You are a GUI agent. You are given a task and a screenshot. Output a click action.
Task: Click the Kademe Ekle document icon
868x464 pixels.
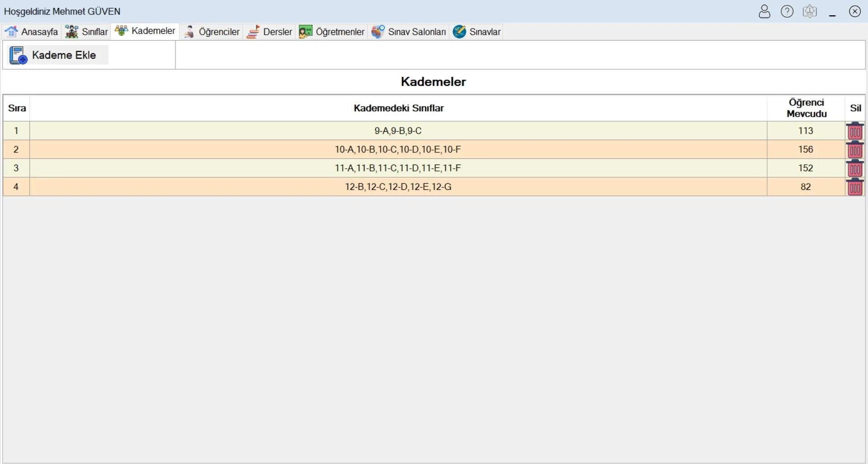pyautogui.click(x=18, y=55)
